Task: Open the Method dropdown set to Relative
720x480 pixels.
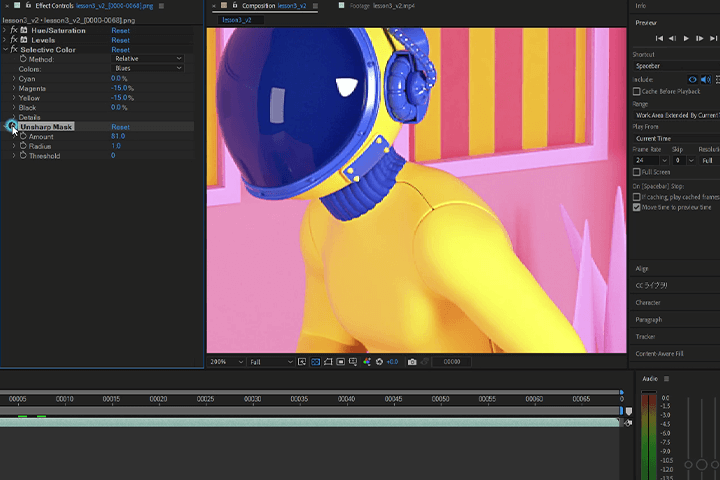Action: tap(148, 59)
